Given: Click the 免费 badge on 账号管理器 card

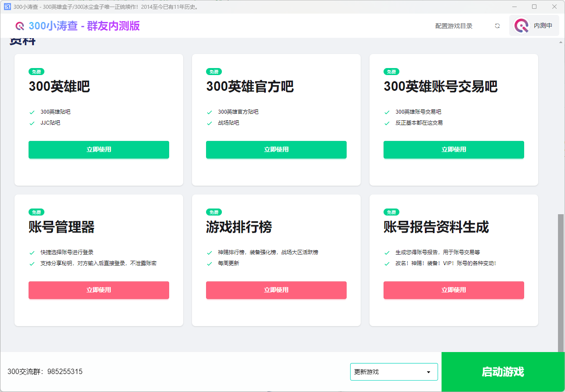Looking at the screenshot, I should (36, 212).
